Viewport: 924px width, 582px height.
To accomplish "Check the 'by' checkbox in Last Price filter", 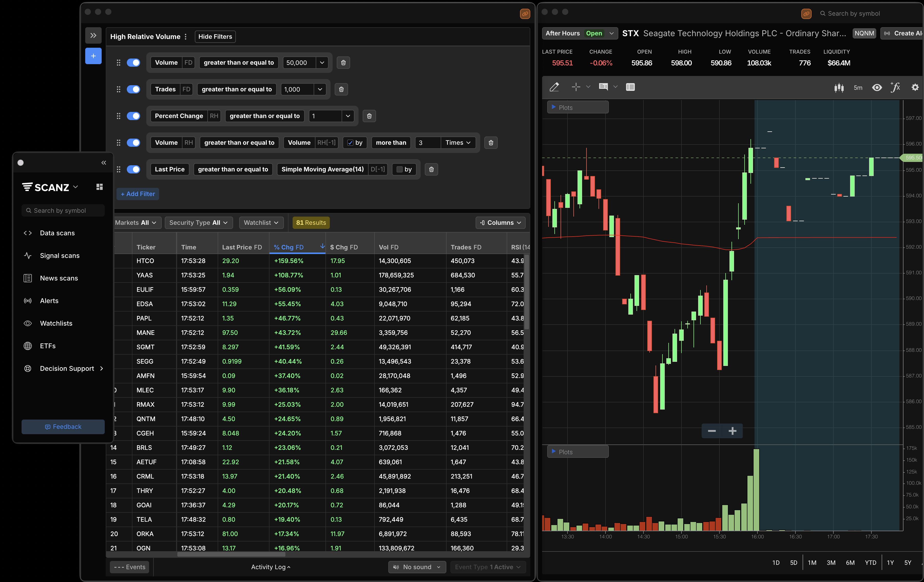I will point(399,169).
